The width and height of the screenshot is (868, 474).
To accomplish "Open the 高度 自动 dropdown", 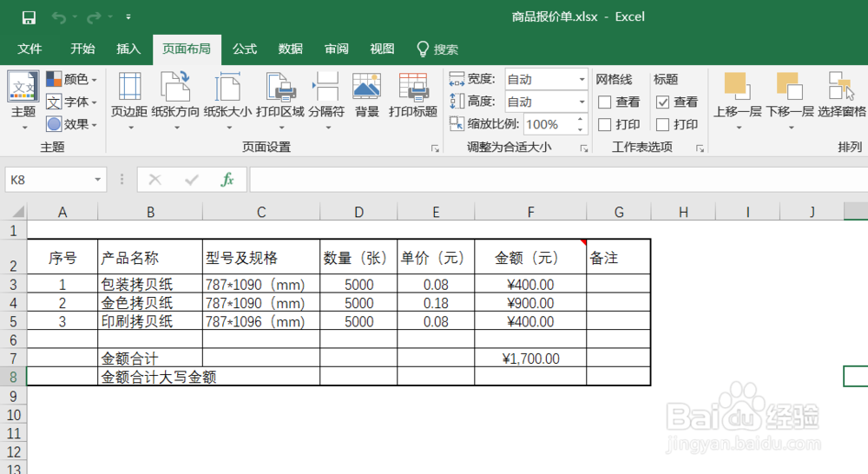I will [x=582, y=102].
